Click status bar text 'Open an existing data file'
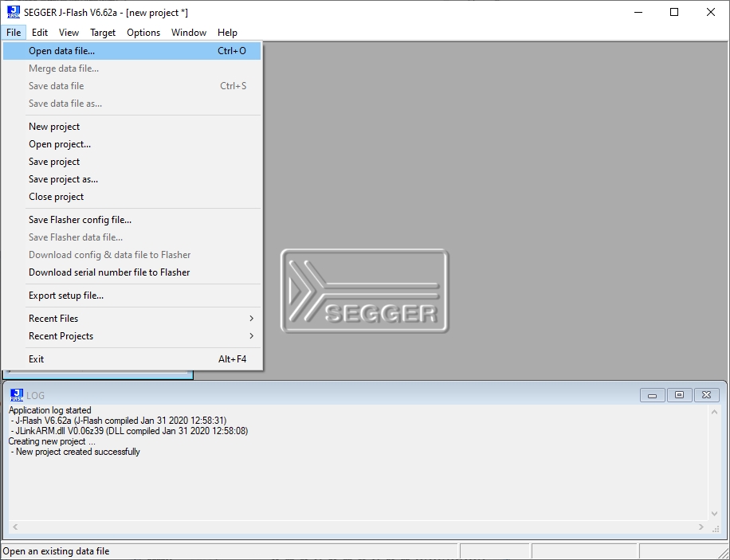Screen dimensions: 730x560 click(x=56, y=551)
